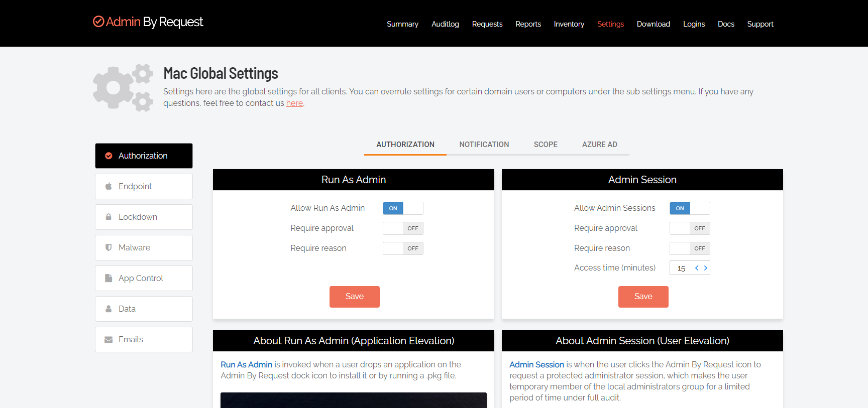Screen dimensions: 868x408
Task: Click the Run As Admin panel header
Action: coord(354,180)
